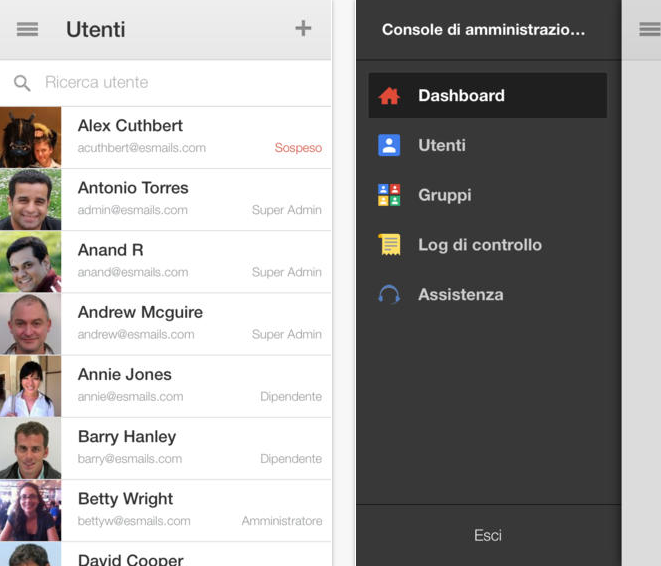
Task: Click the yellow Log di controllo icon
Action: (390, 244)
